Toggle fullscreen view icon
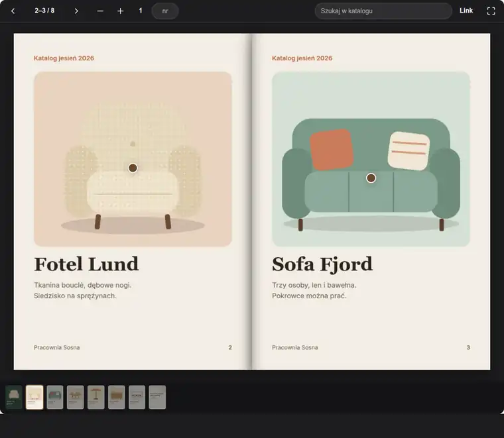 pyautogui.click(x=491, y=11)
